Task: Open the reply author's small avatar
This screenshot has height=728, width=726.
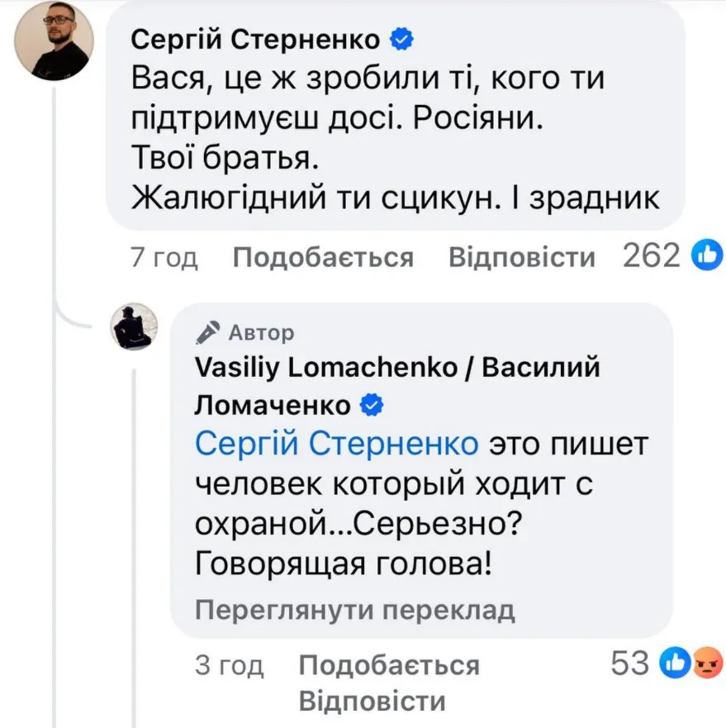Action: coord(134,326)
